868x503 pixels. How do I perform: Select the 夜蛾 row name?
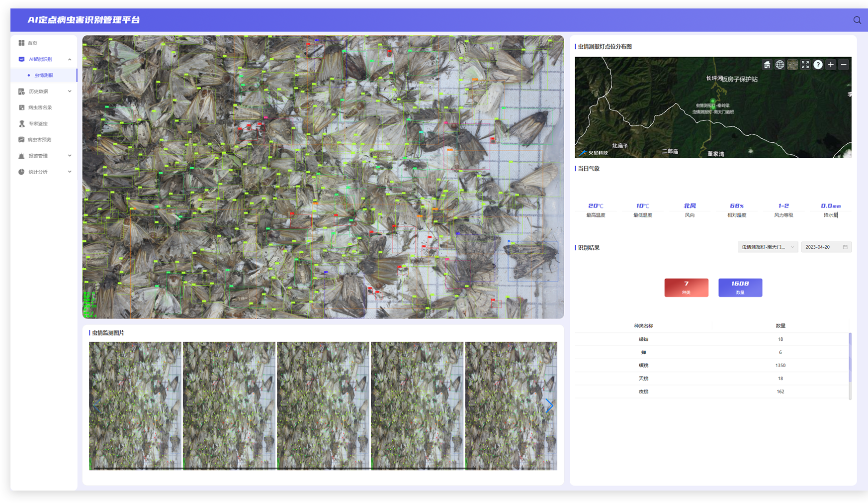643,392
